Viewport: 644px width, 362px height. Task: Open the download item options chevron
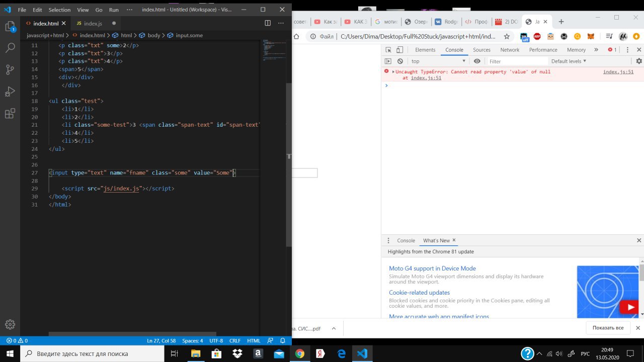[x=333, y=328]
